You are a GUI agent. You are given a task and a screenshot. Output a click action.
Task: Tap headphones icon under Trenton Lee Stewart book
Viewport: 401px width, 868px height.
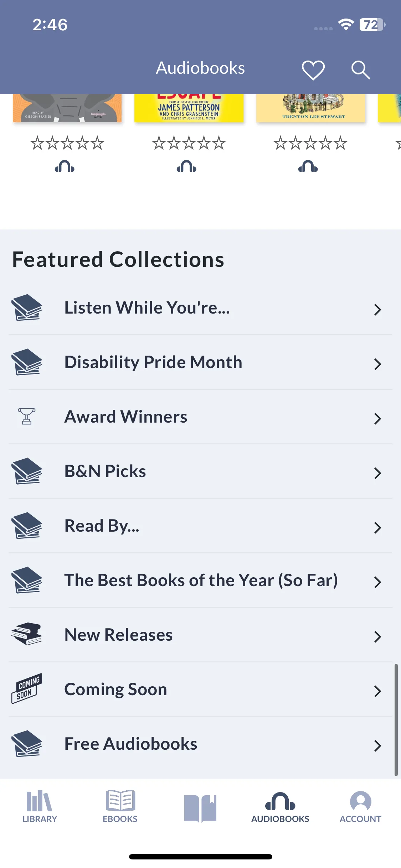[x=308, y=166]
